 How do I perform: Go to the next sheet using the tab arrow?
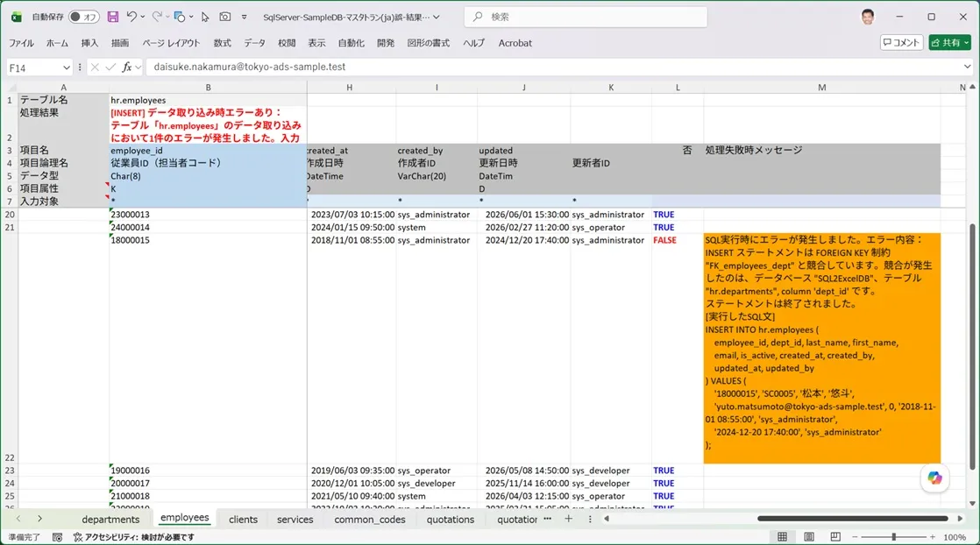coord(39,519)
